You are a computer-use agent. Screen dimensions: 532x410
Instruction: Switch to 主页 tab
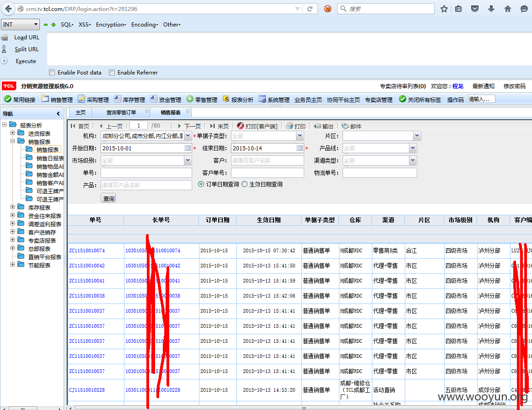[x=81, y=112]
